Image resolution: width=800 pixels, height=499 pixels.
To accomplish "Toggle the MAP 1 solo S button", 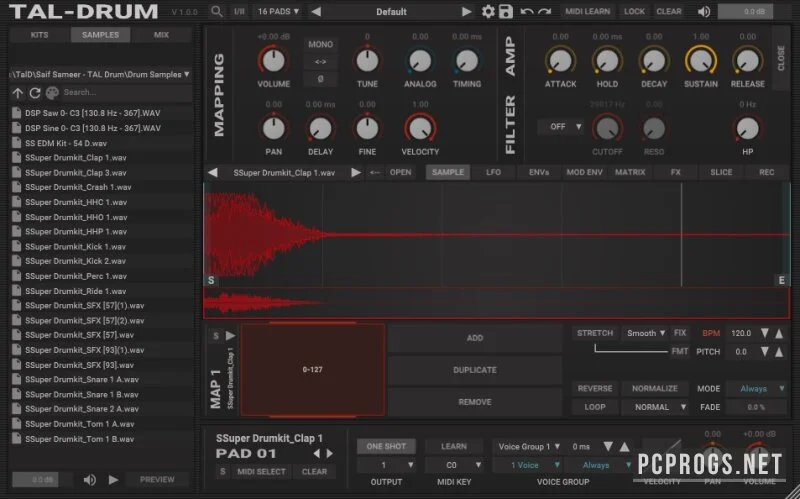I will tap(216, 335).
